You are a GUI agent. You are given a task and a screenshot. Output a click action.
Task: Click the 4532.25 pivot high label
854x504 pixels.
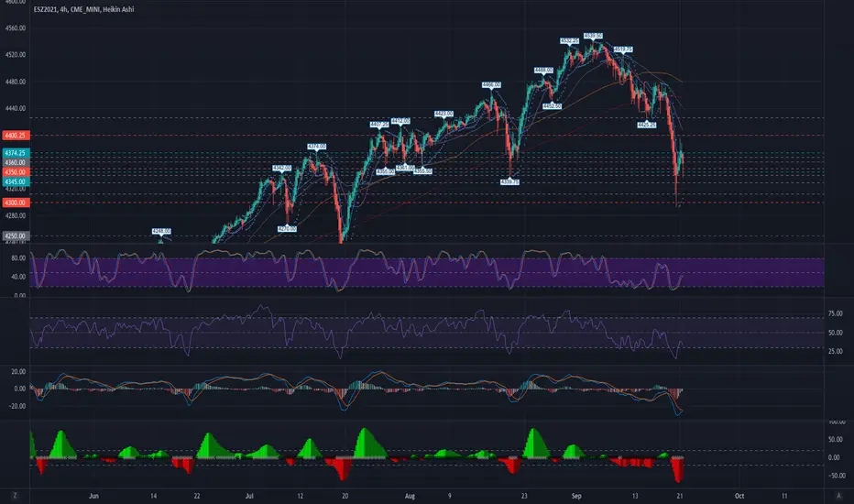tap(570, 41)
